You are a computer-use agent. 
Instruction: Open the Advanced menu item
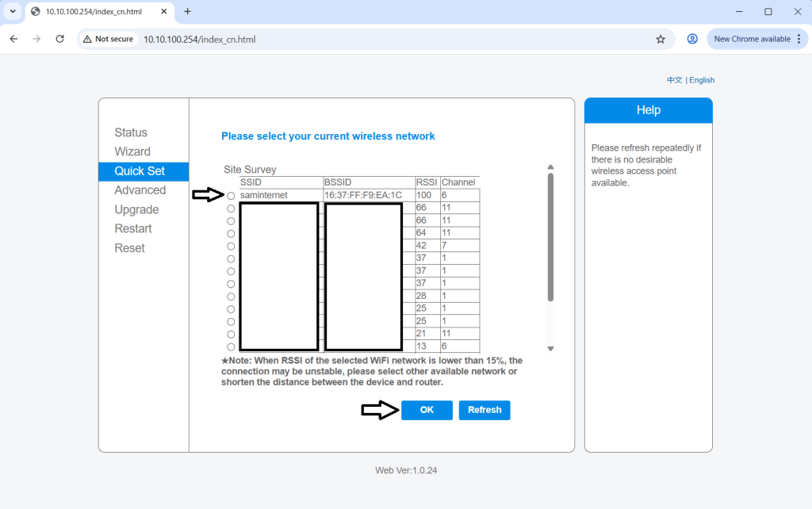(140, 190)
